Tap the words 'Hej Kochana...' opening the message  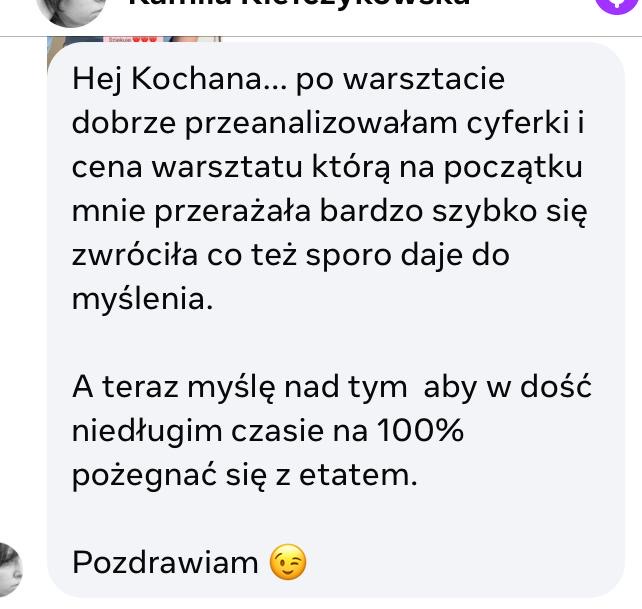180,79
